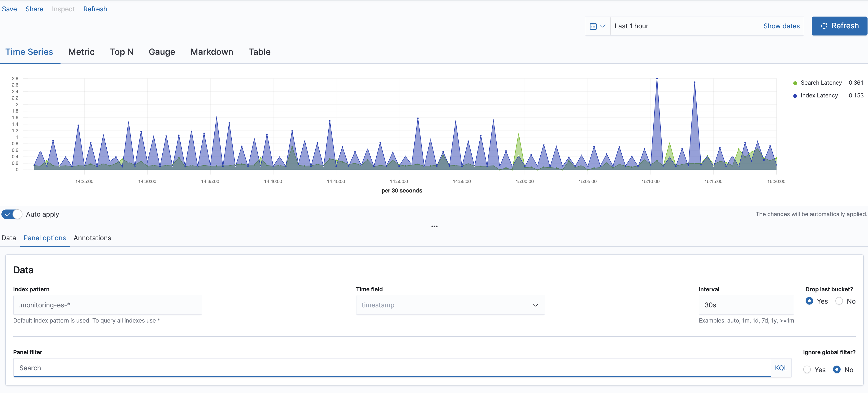
Task: Click the Show dates link
Action: click(781, 26)
